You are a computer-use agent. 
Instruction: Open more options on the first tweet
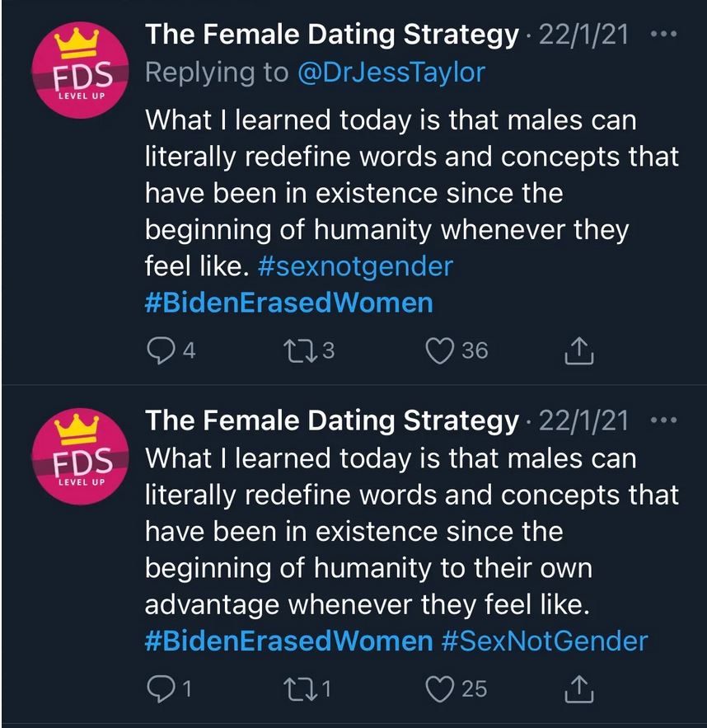click(x=663, y=35)
